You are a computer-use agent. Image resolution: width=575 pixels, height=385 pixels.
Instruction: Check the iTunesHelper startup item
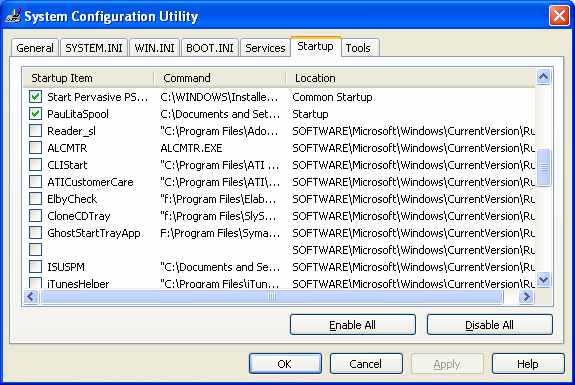35,283
